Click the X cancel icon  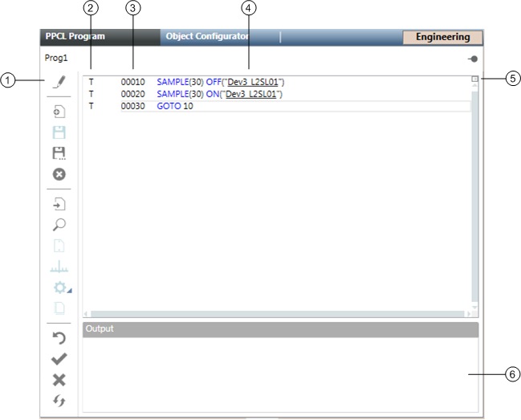point(59,380)
